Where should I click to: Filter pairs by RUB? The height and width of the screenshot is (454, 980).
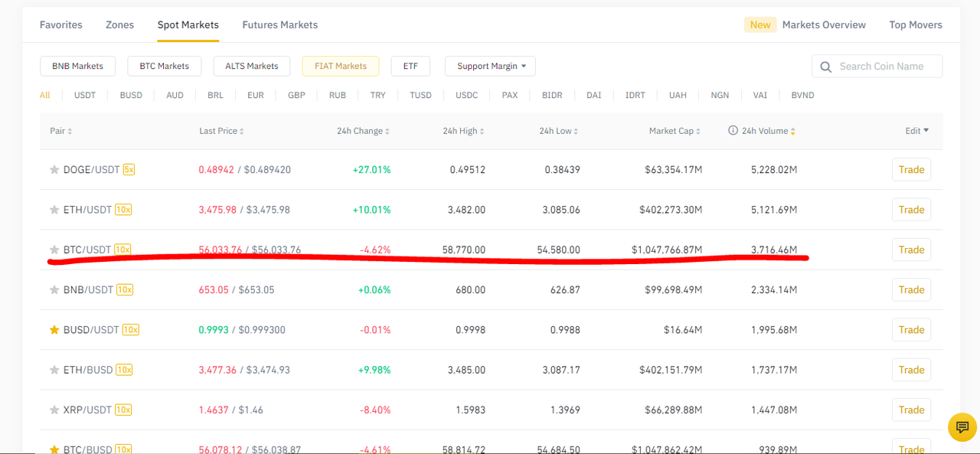click(x=338, y=95)
